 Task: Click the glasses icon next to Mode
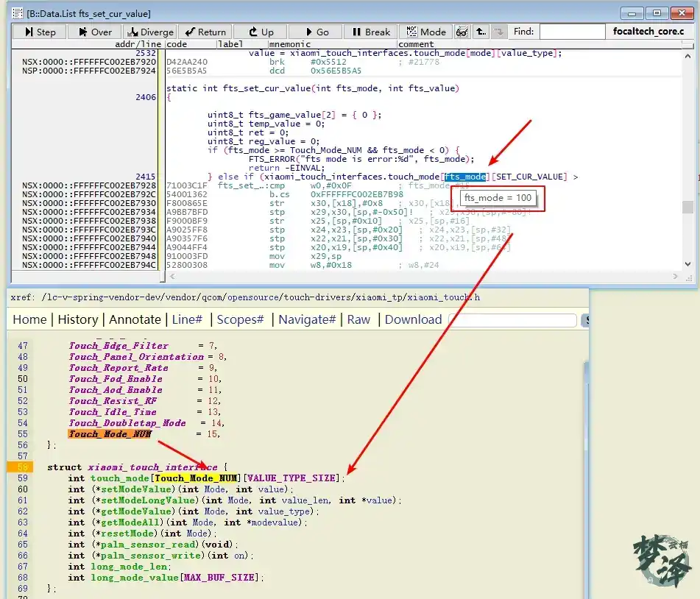coord(462,32)
